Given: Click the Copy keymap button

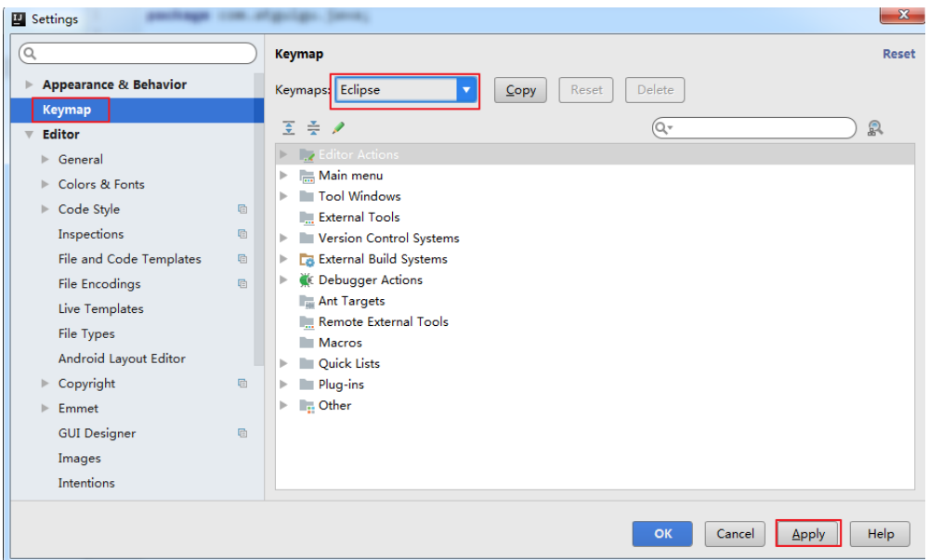Looking at the screenshot, I should [x=521, y=90].
